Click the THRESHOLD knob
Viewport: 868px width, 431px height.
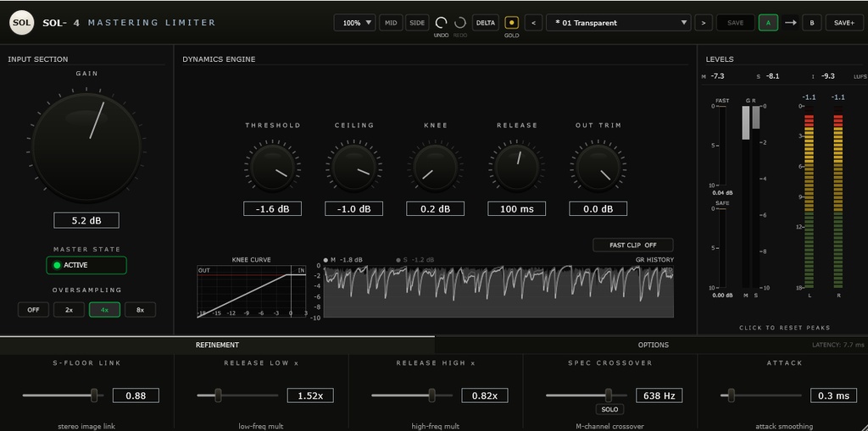272,167
